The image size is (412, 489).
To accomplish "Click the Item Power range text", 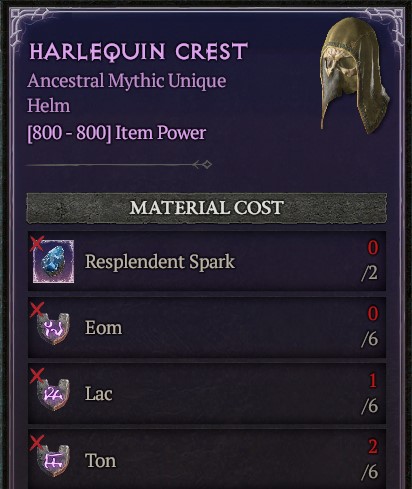I will [x=116, y=133].
